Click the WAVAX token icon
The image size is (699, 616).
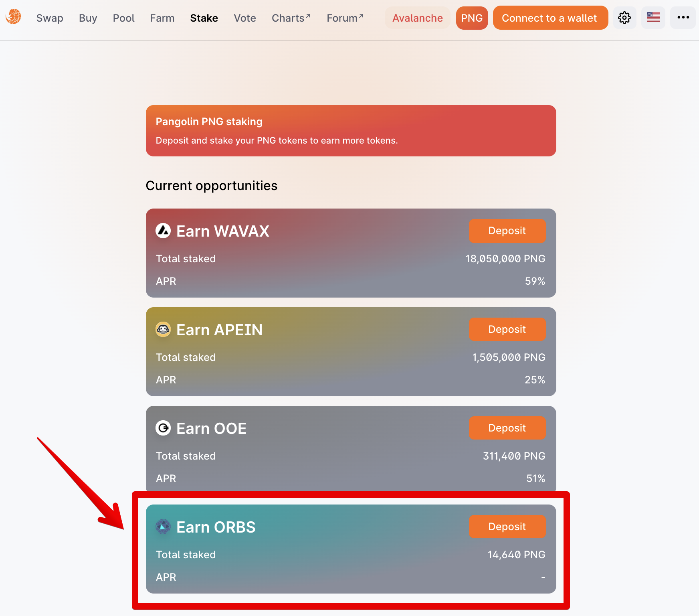[163, 231]
